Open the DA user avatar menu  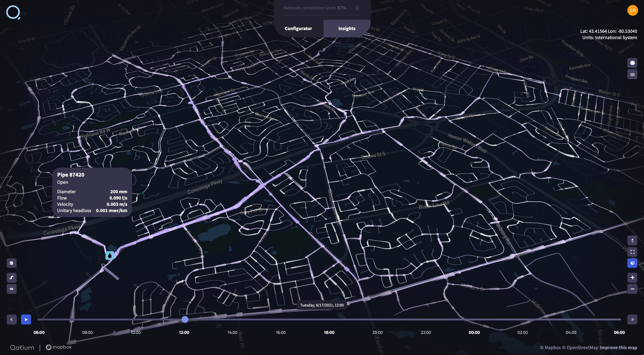point(632,11)
